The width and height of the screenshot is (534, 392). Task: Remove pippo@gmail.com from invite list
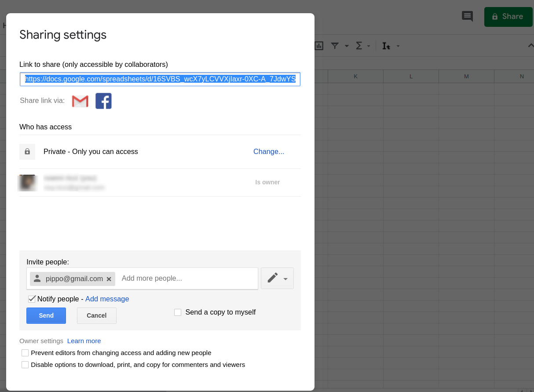point(109,279)
